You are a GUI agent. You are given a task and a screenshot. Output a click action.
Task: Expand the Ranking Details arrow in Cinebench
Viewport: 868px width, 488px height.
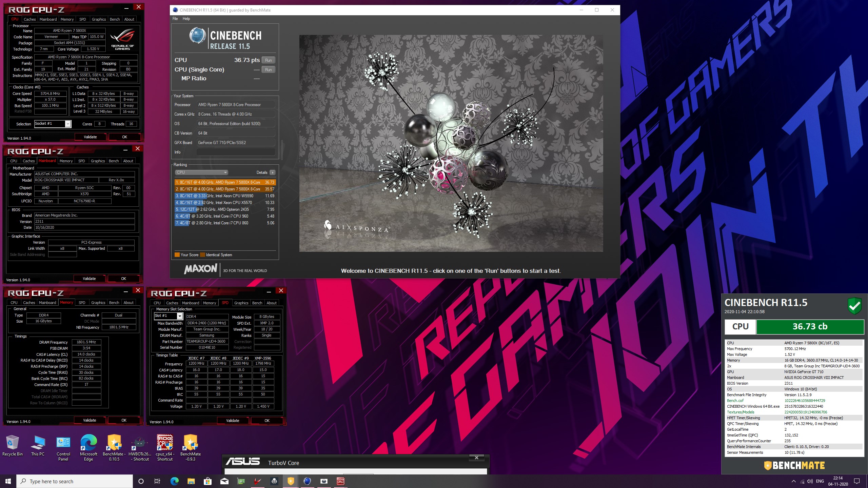tap(272, 172)
